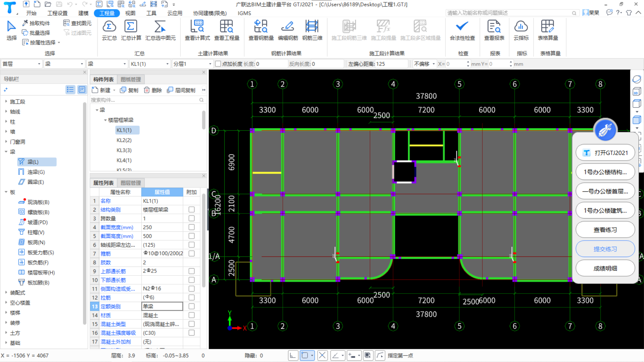Open the 云应用 ribbon tab
Image resolution: width=644 pixels, height=362 pixels.
[x=175, y=13]
